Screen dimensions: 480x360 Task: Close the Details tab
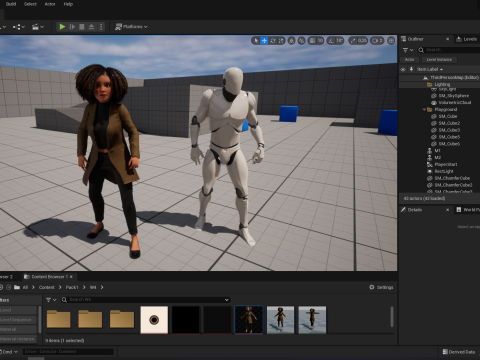click(448, 210)
